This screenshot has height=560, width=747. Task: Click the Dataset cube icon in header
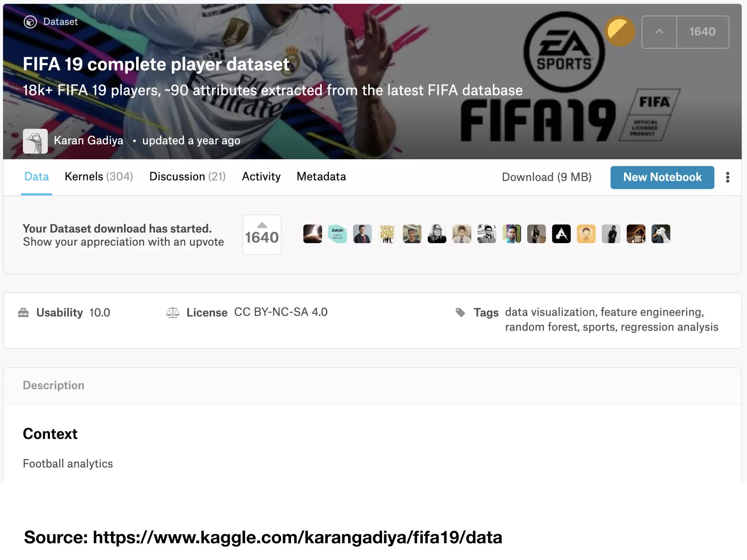pyautogui.click(x=30, y=22)
